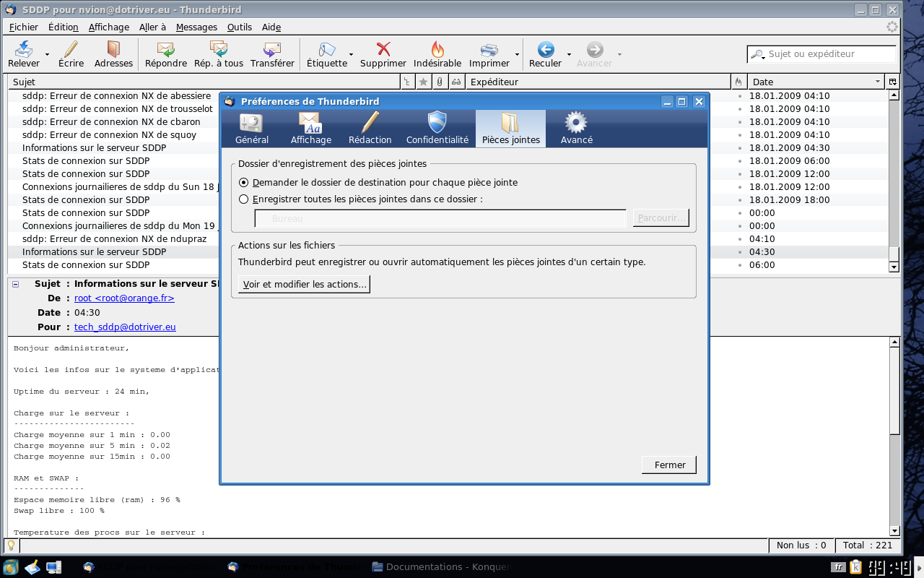
Task: Collapse the message header toggle beside Sujet
Action: coord(16,284)
